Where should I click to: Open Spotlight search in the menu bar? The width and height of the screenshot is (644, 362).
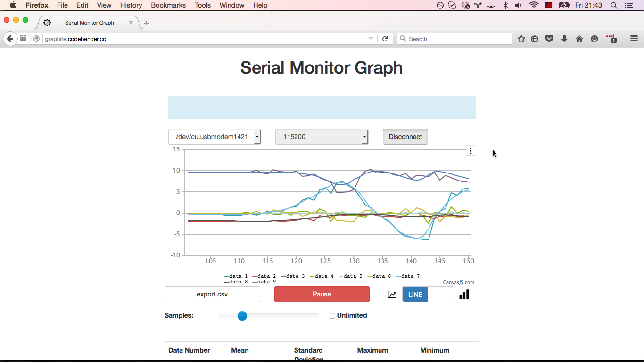pos(613,5)
